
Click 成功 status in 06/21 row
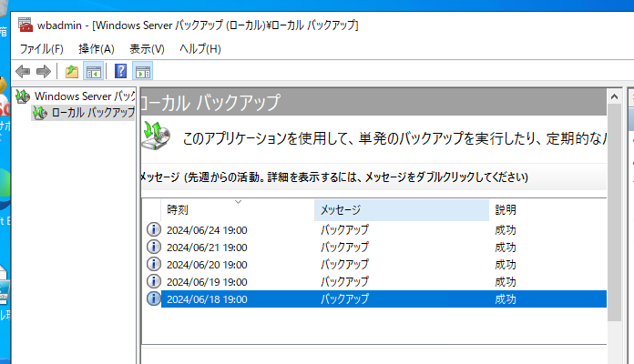(x=506, y=248)
